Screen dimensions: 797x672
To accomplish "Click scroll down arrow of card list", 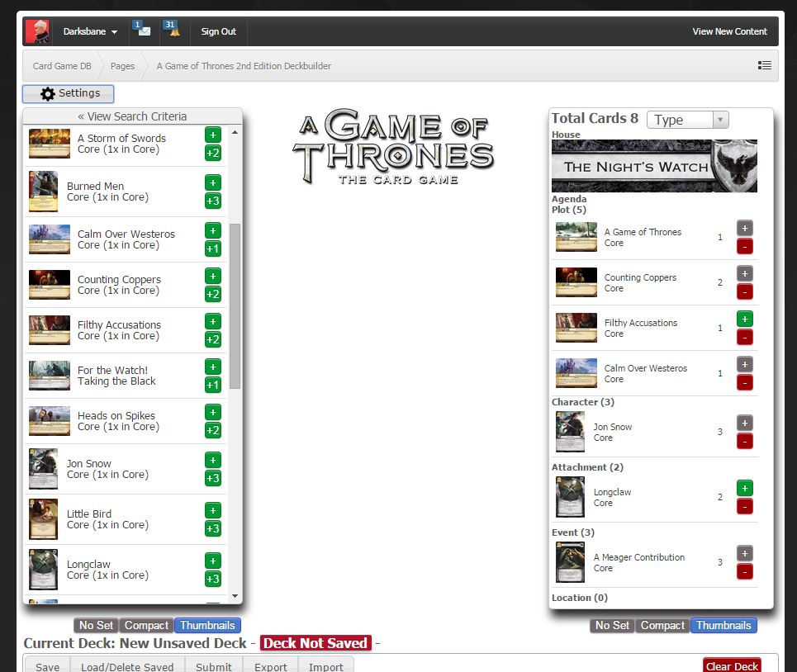I will pos(235,596).
